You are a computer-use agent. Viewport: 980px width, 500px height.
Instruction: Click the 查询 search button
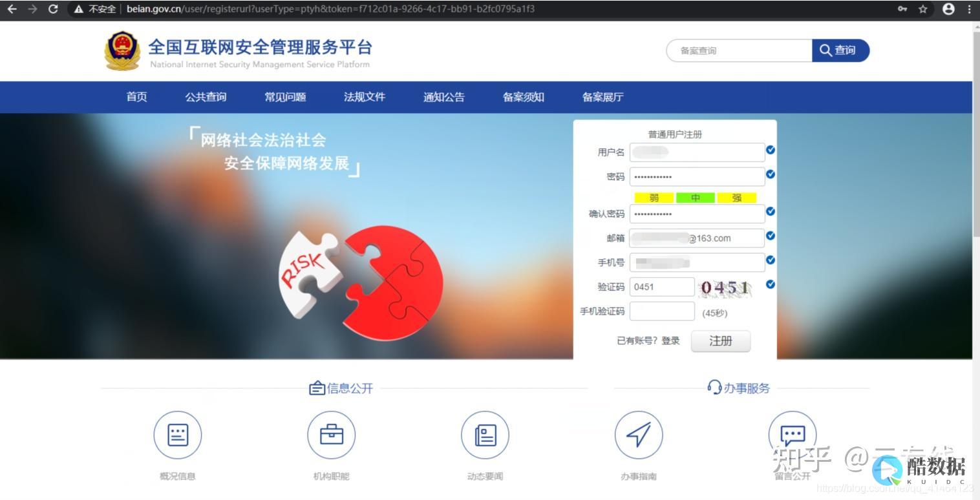[x=840, y=50]
